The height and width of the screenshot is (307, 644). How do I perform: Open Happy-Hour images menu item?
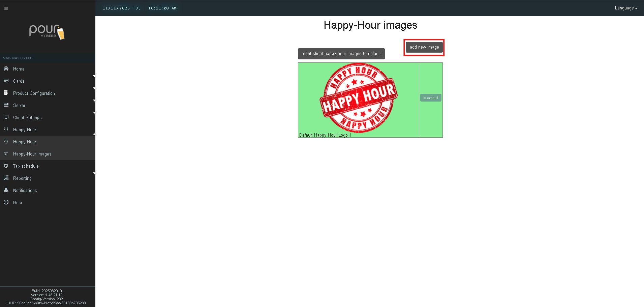(x=32, y=154)
